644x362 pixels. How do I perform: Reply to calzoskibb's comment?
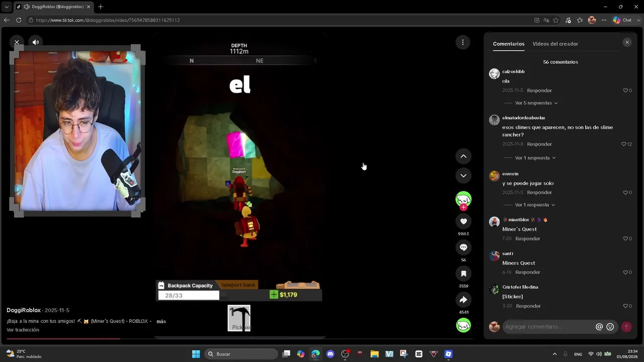(539, 90)
